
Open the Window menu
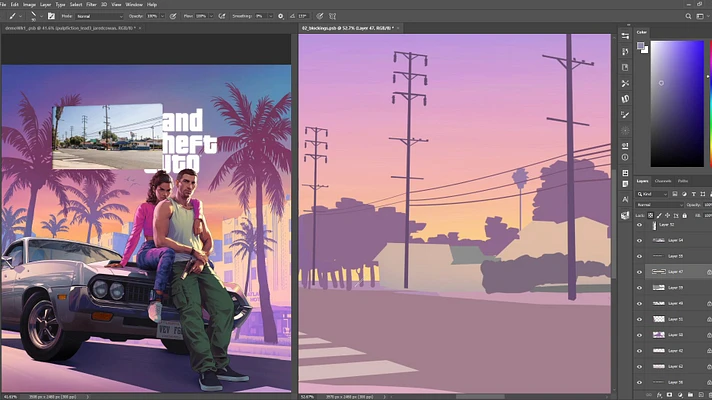tap(134, 5)
